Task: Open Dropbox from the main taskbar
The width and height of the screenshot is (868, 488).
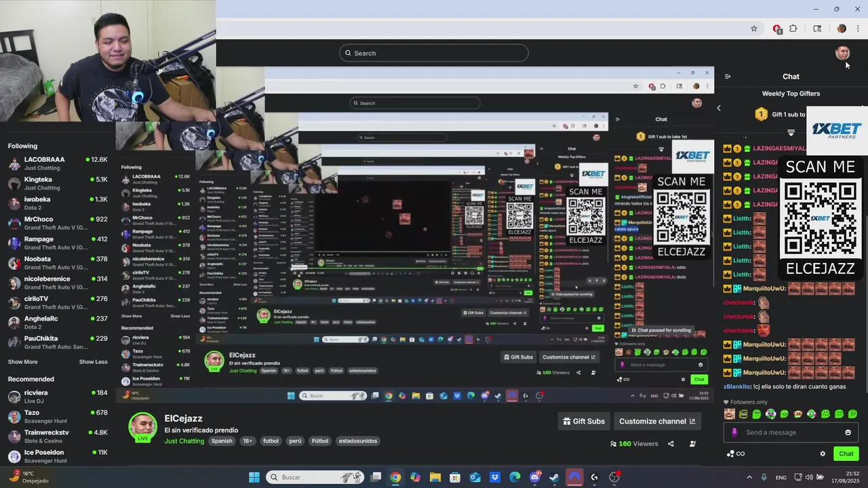Action: [x=495, y=477]
